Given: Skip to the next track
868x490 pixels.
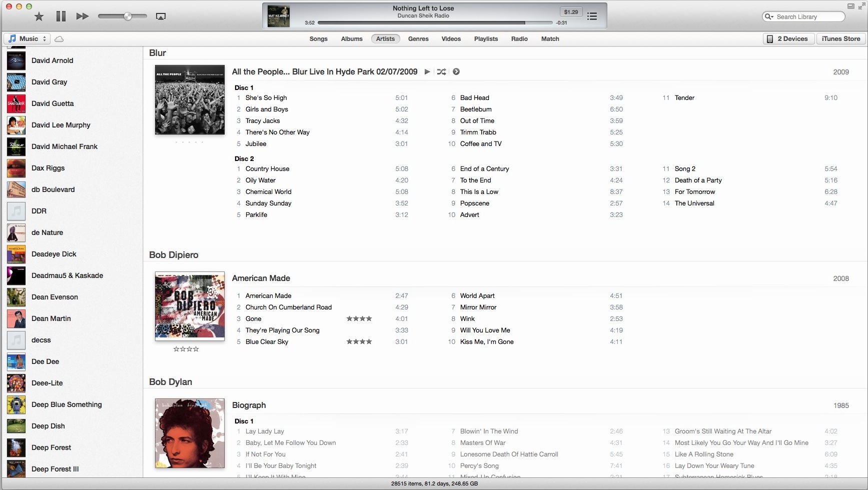Looking at the screenshot, I should click(x=83, y=16).
